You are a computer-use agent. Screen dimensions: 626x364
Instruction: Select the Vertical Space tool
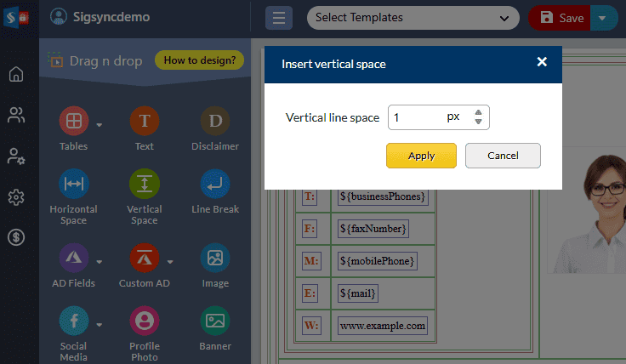[x=144, y=185]
